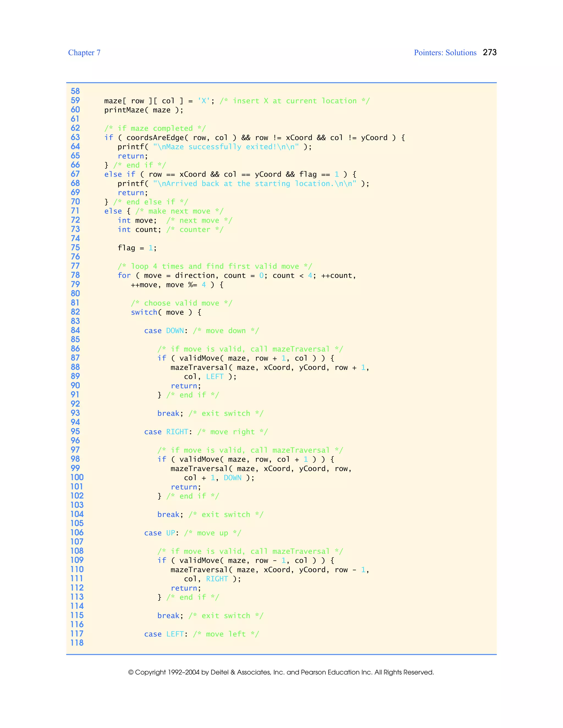Click the 'for' keyword on line 78
The image size is (563, 728).
(124, 276)
